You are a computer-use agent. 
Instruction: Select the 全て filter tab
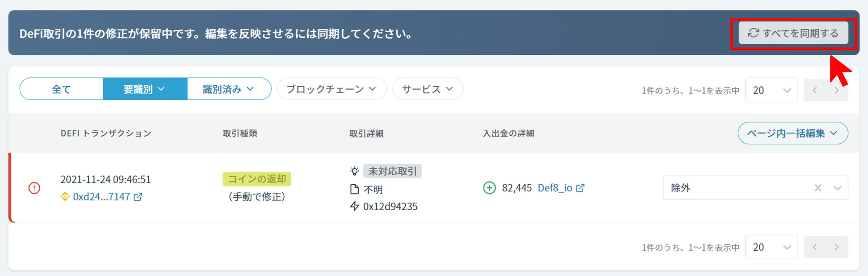pos(61,89)
